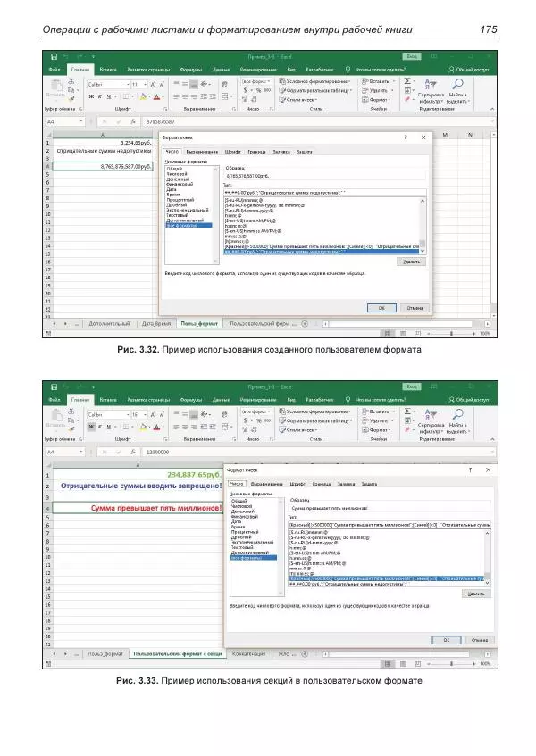
Task: Click the zoom slider in Рис. 3.32 status bar
Action: point(451,333)
